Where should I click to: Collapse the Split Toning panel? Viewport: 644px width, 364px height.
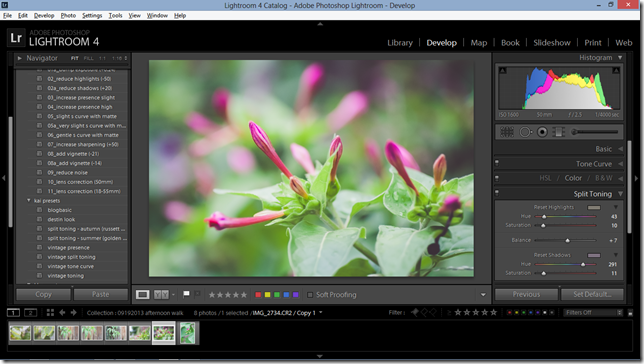point(621,194)
